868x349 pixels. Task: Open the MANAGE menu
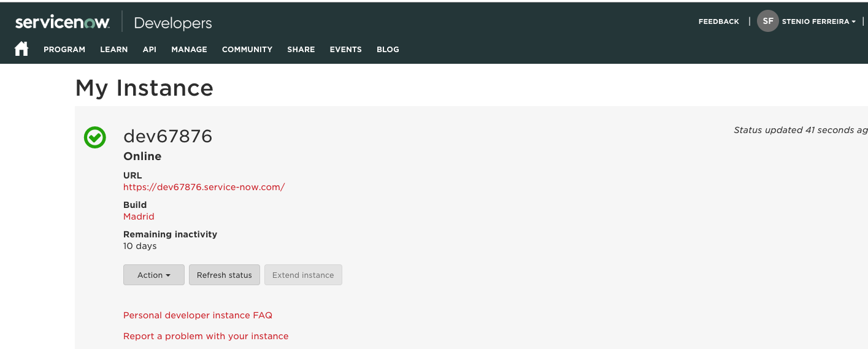pyautogui.click(x=189, y=50)
